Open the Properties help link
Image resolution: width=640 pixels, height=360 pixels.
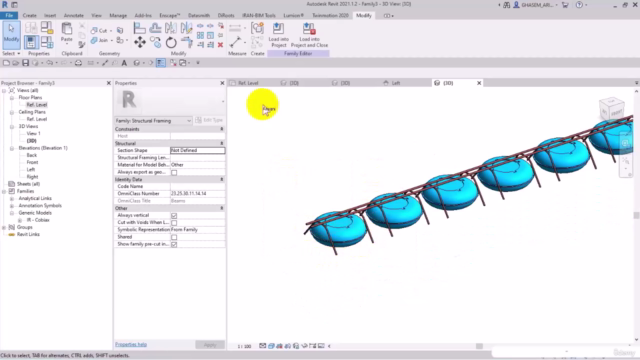(x=131, y=344)
